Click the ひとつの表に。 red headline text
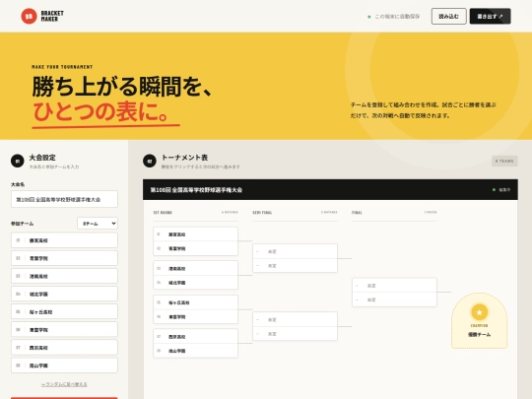 tap(100, 111)
